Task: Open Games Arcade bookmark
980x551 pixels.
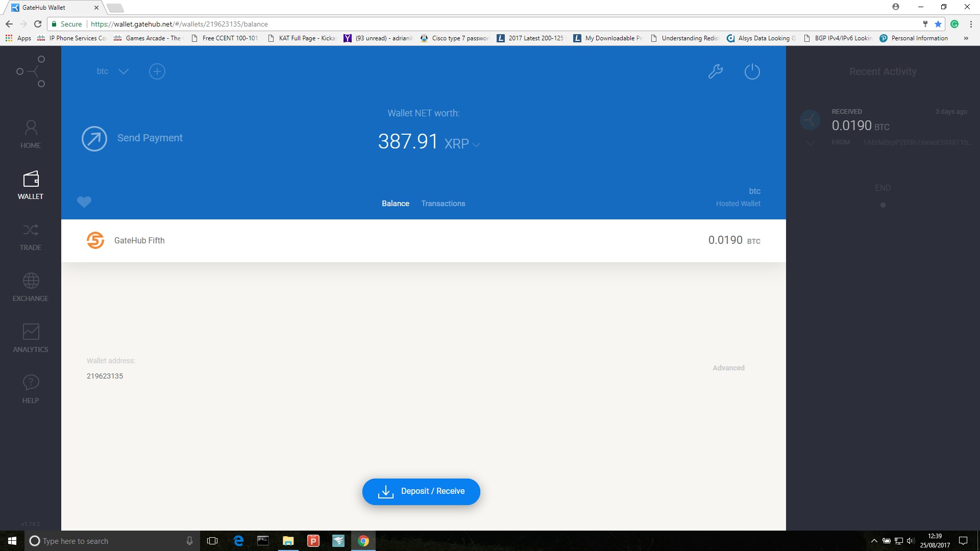Action: tap(148, 38)
